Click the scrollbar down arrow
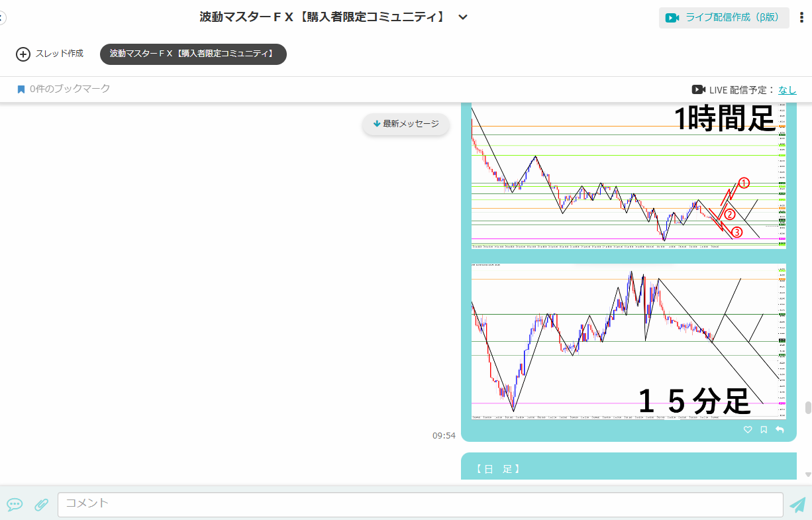The height and width of the screenshot is (520, 812). point(807,474)
